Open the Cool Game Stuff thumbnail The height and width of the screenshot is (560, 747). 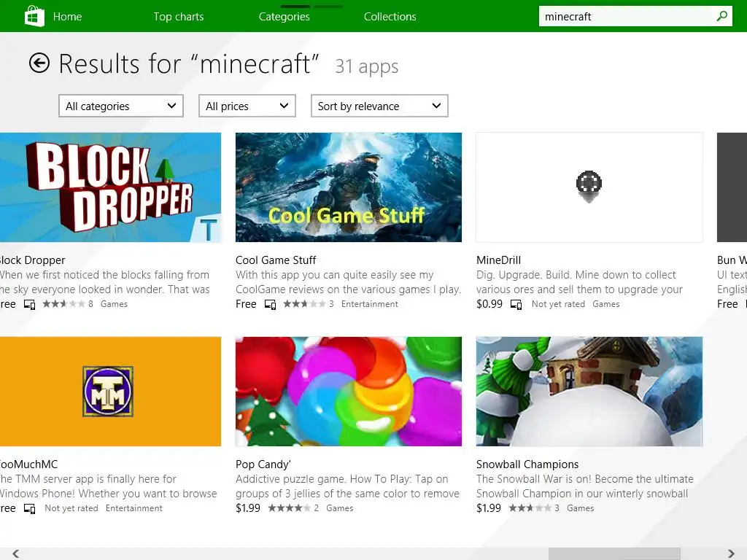coord(348,187)
